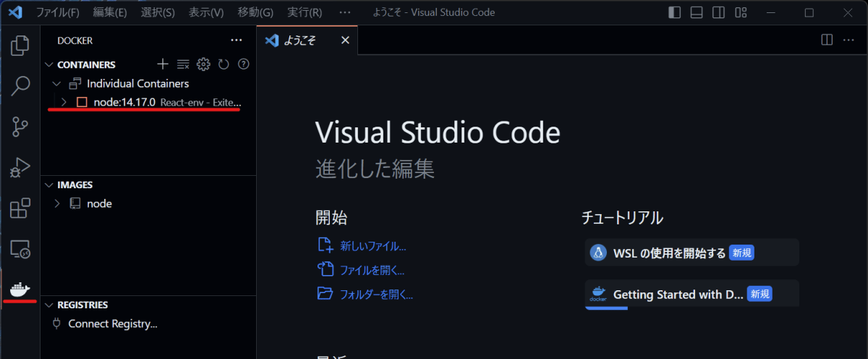Image resolution: width=868 pixels, height=359 pixels.
Task: Collapse all containers icon
Action: (x=183, y=64)
